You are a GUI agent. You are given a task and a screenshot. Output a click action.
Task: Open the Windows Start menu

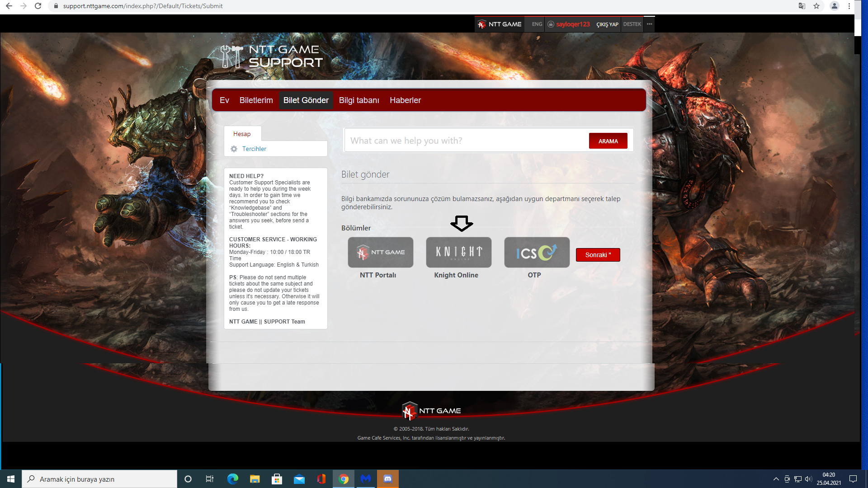(x=11, y=479)
